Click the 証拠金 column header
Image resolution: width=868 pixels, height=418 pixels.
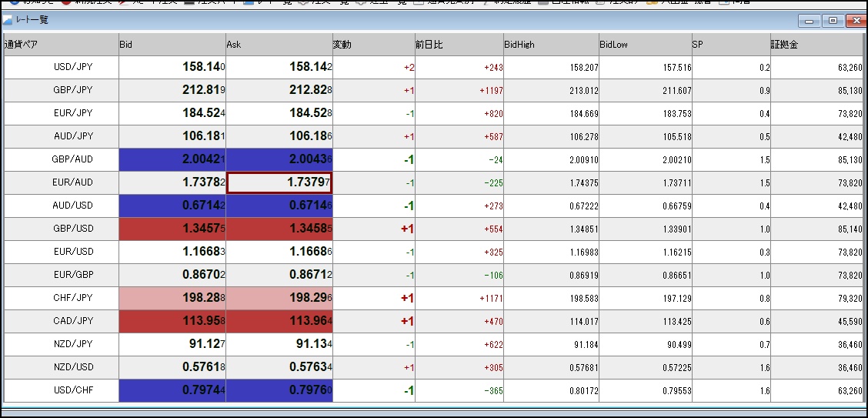pos(817,45)
